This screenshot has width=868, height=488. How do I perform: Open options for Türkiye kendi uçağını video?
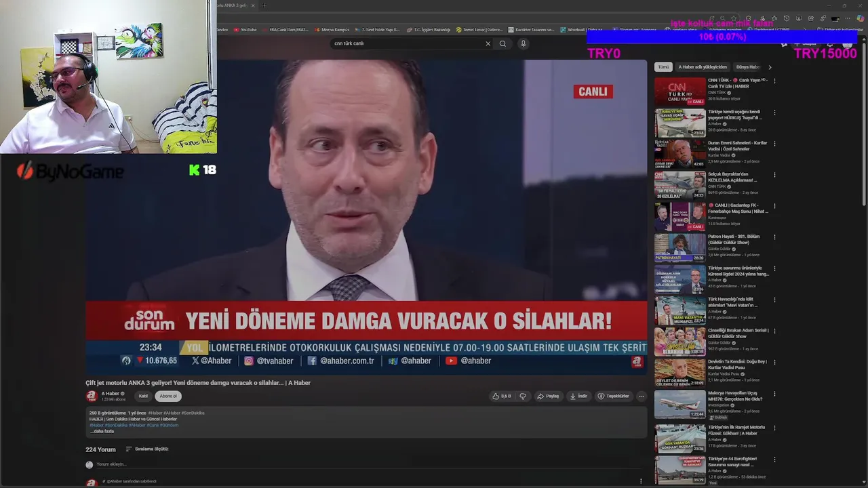click(x=774, y=112)
